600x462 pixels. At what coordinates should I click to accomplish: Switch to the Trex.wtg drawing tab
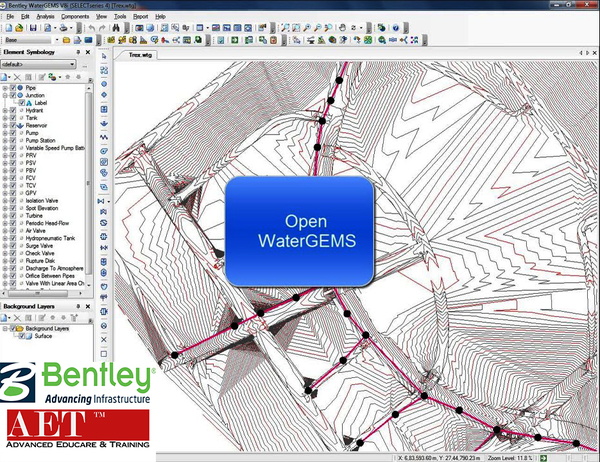140,56
